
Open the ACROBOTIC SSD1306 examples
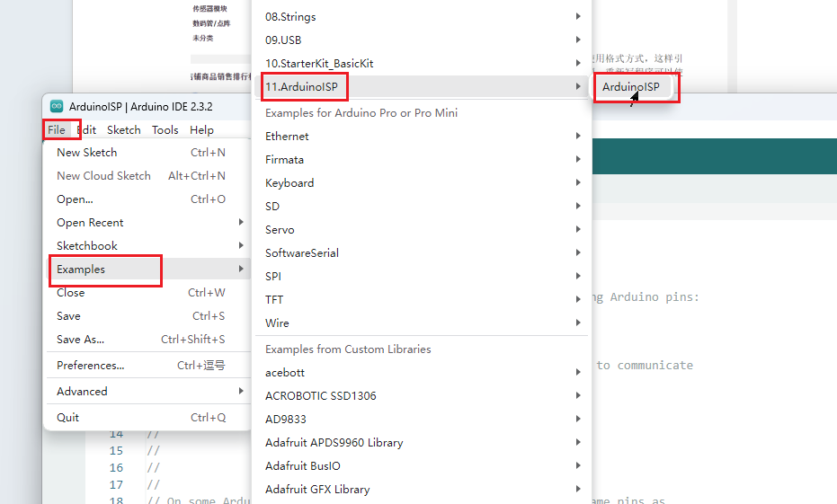[321, 396]
